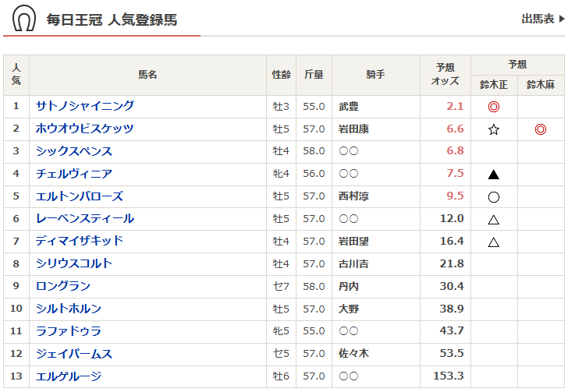Click the circle mark for エルトンバローズ
Screen dimensions: 568x392
[x=493, y=197]
